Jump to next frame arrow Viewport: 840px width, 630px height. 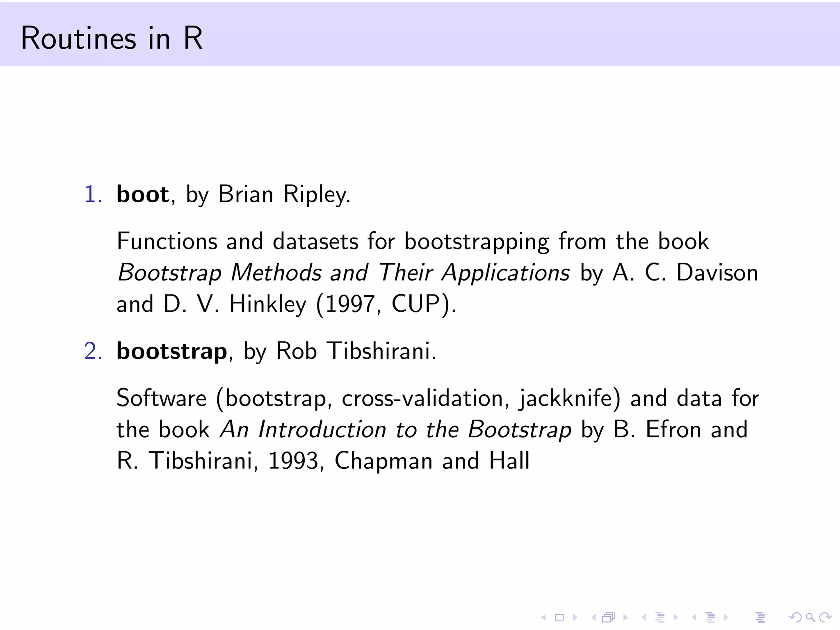625,617
